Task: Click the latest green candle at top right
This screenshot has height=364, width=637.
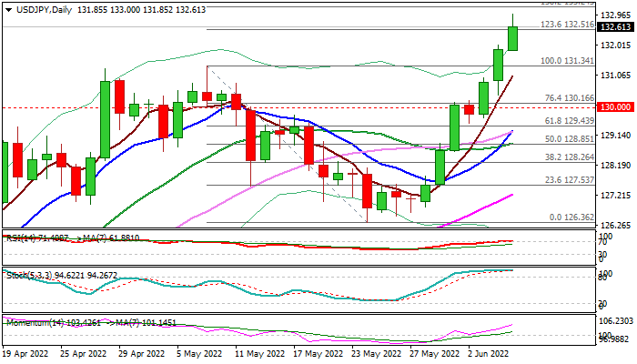Action: point(512,38)
